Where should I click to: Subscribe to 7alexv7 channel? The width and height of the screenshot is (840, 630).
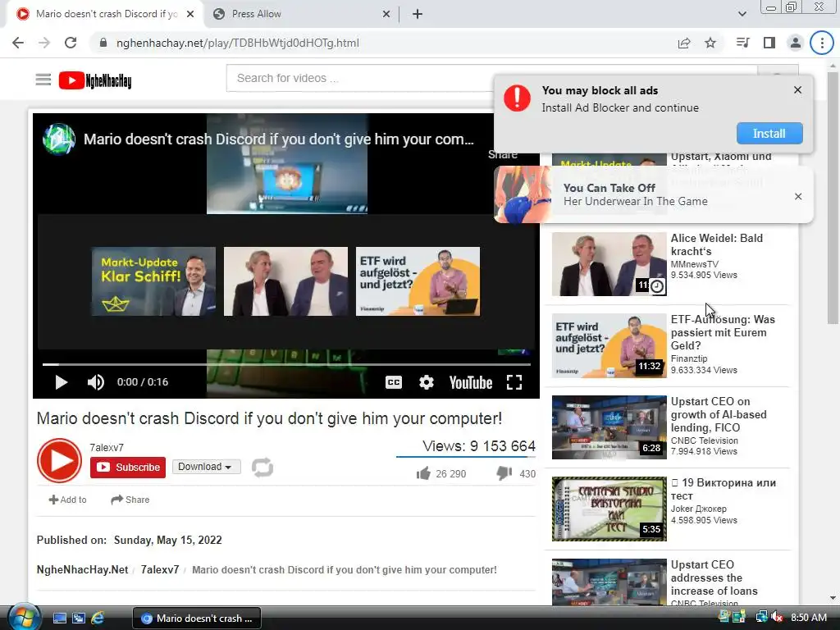point(128,467)
